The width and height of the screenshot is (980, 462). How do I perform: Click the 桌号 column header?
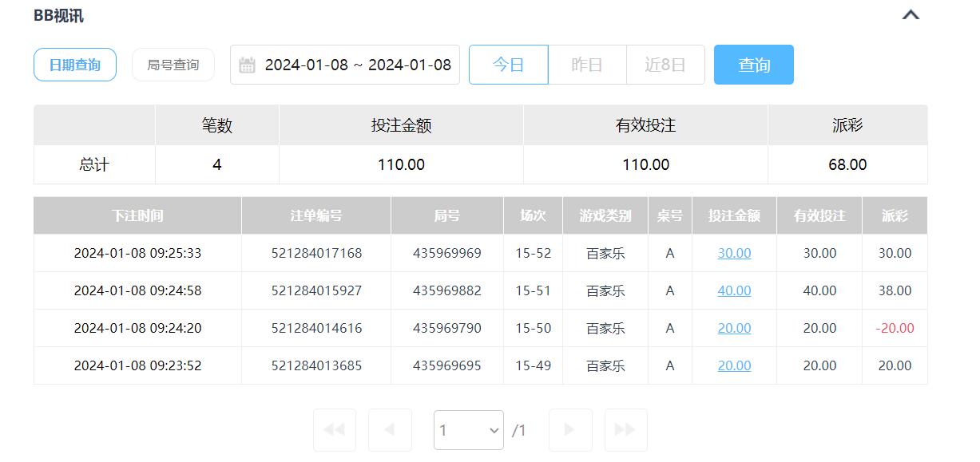coord(670,215)
